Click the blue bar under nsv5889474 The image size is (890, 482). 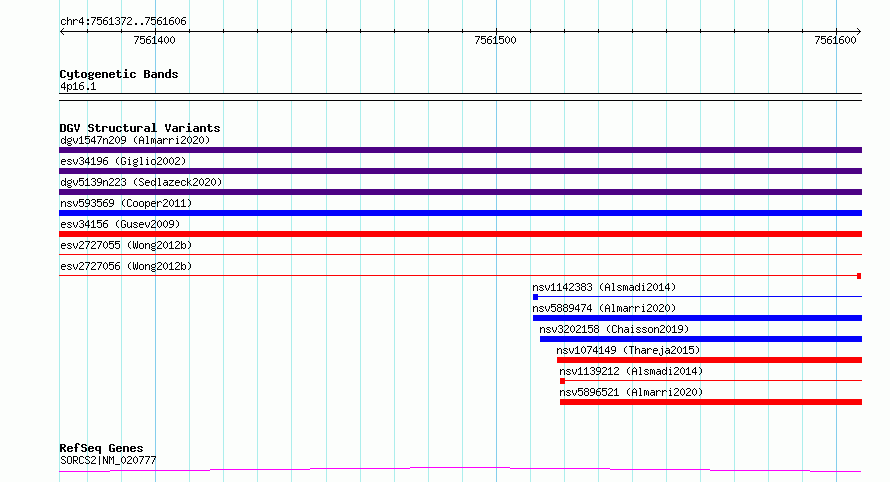(x=698, y=318)
